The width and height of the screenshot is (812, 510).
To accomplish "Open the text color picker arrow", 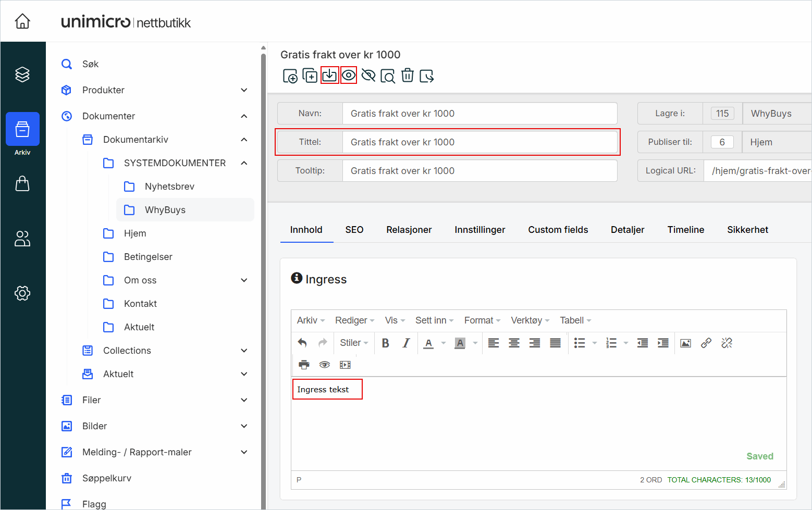I will coord(444,343).
